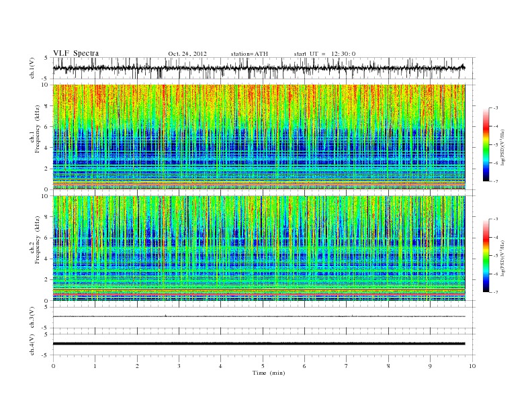Click time axis tick label "7"
Image resolution: width=532 pixels, height=411 pixels.
tap(347, 366)
